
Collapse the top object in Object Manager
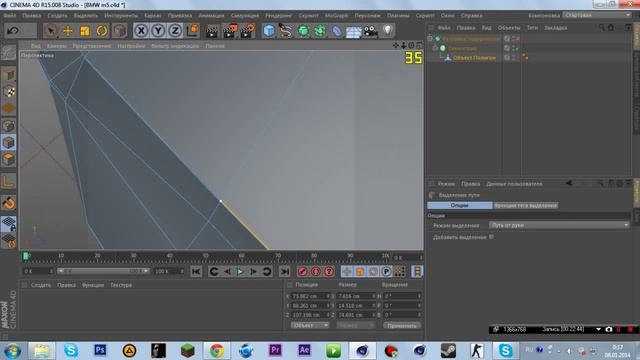430,39
